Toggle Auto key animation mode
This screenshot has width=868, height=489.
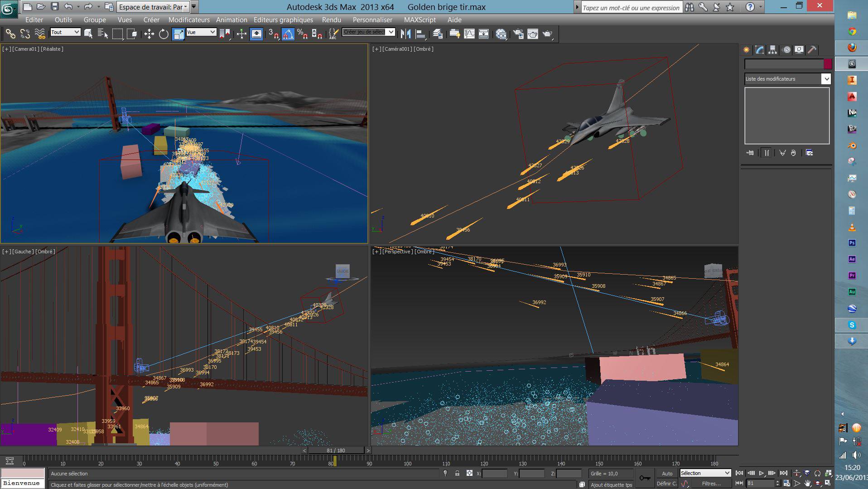[x=667, y=473]
